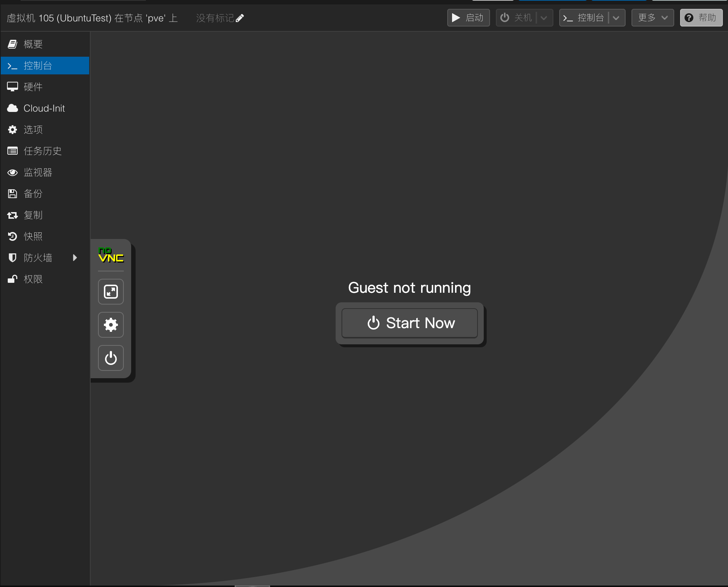Expand the 防火墙 firewall submenu arrow
The height and width of the screenshot is (587, 728).
(x=75, y=258)
